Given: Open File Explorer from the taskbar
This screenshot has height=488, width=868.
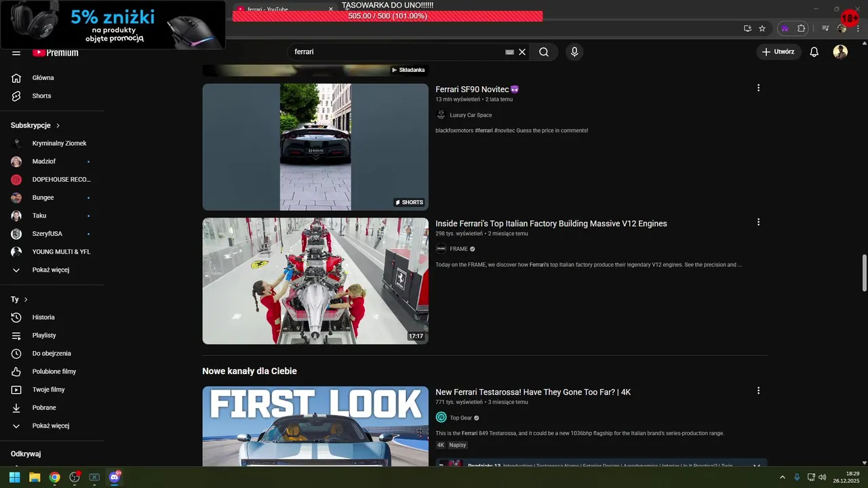Looking at the screenshot, I should (35, 477).
